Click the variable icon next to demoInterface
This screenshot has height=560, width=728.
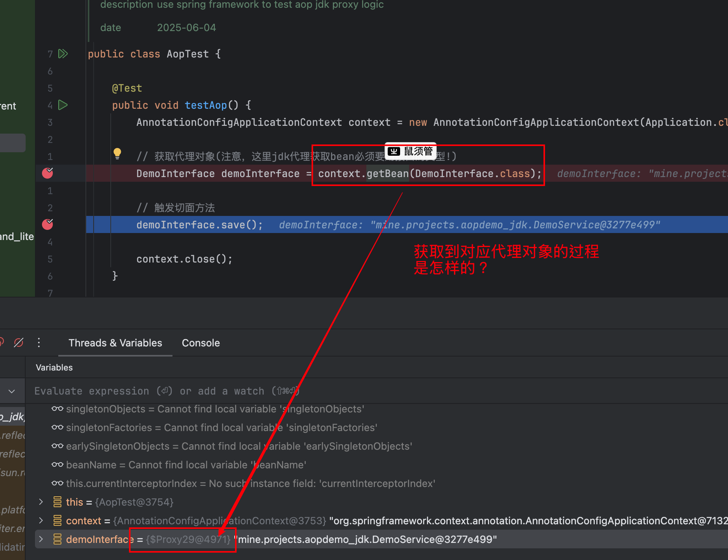[57, 539]
